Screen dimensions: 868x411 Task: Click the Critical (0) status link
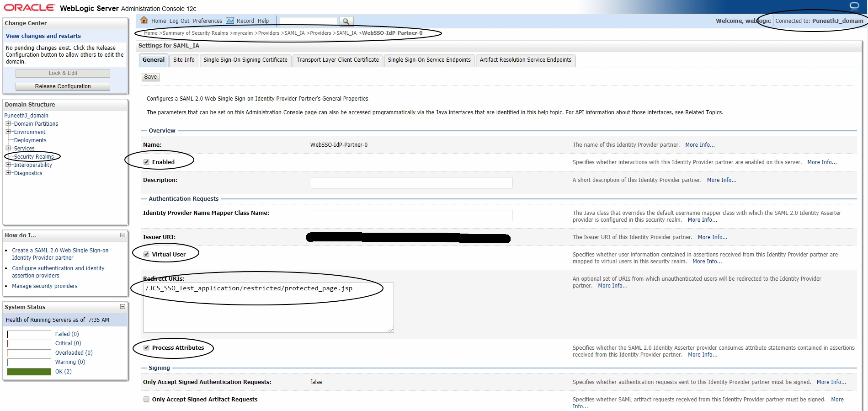(x=68, y=343)
